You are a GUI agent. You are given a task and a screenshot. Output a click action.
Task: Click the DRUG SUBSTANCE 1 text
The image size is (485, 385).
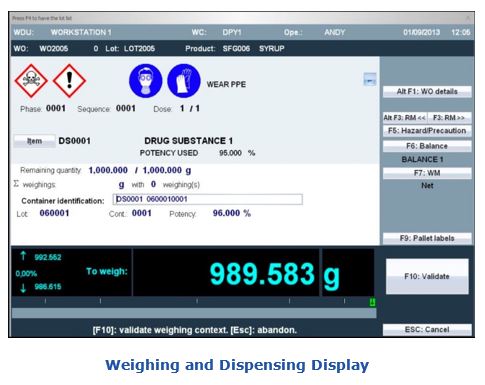pyautogui.click(x=189, y=141)
